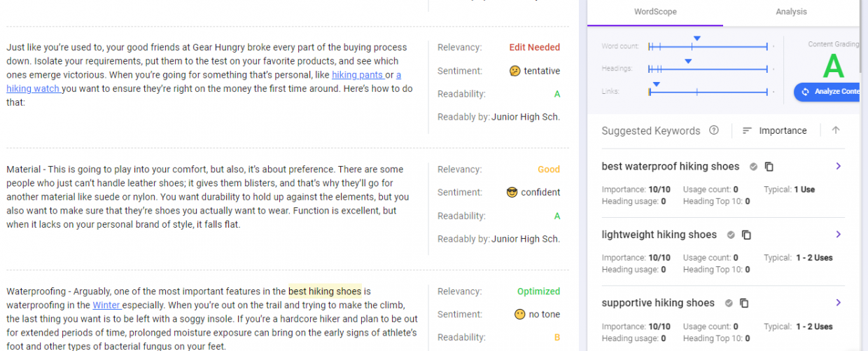Screen dimensions: 868x351
Task: Toggle checkmark for 'best waterproof hiking shoes'
Action: (753, 167)
